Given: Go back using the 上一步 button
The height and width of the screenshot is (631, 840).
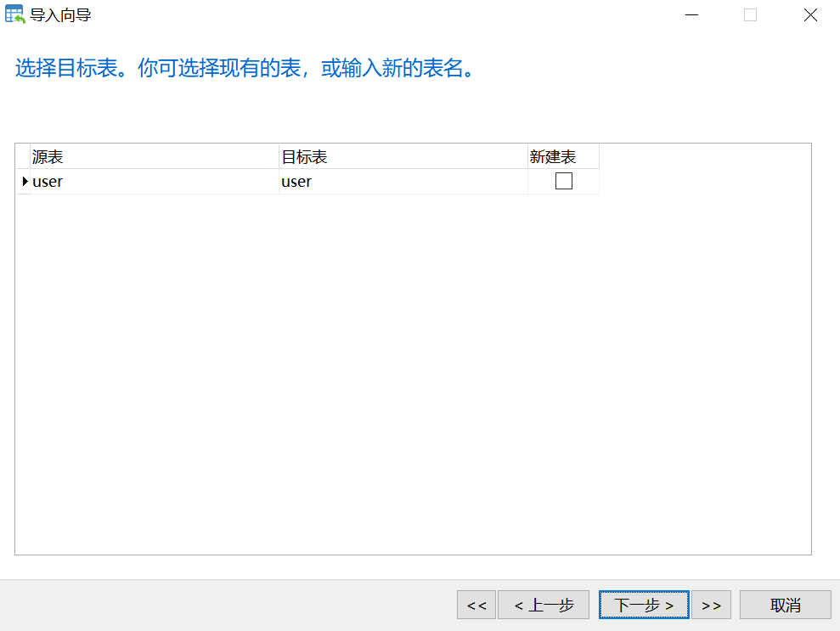Looking at the screenshot, I should (x=543, y=605).
